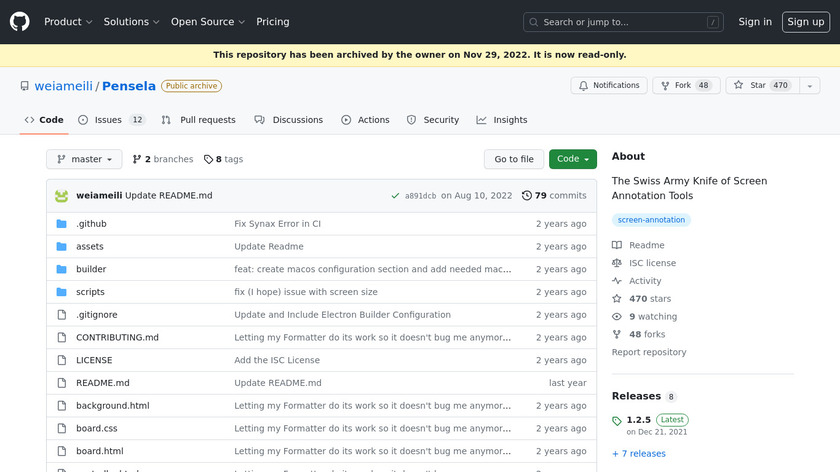Switch to the Issues tab
Screen dimensions: 840x472
pyautogui.click(x=110, y=120)
